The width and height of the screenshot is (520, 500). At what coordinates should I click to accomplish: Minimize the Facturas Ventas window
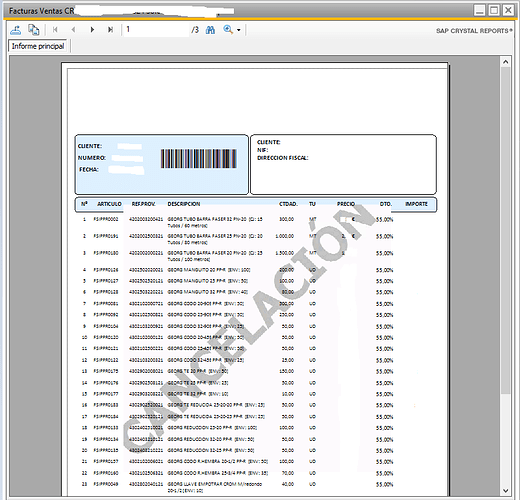click(480, 10)
